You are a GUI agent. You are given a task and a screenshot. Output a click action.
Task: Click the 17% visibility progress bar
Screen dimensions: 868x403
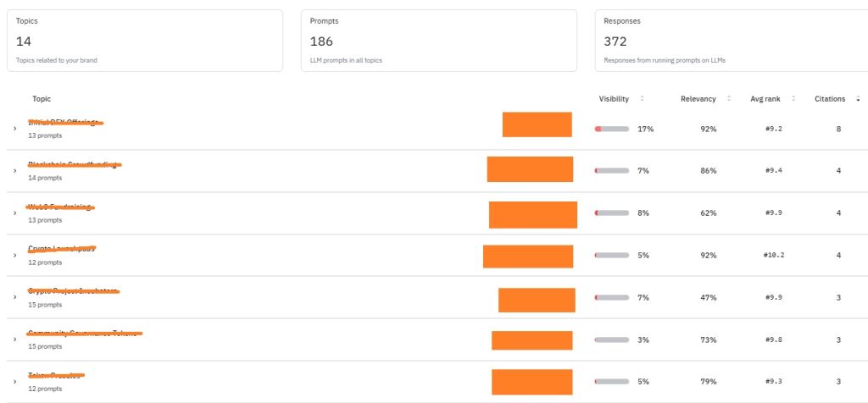point(612,129)
